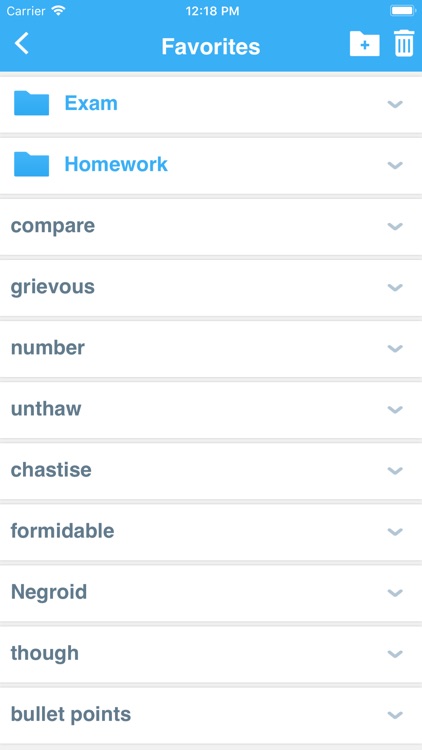Open the Exam folder icon
Screen dimensions: 422x750
32,103
